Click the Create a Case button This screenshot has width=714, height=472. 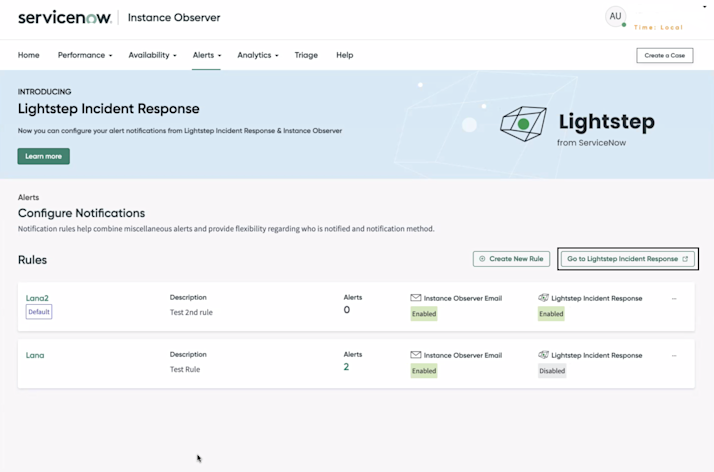(x=664, y=56)
